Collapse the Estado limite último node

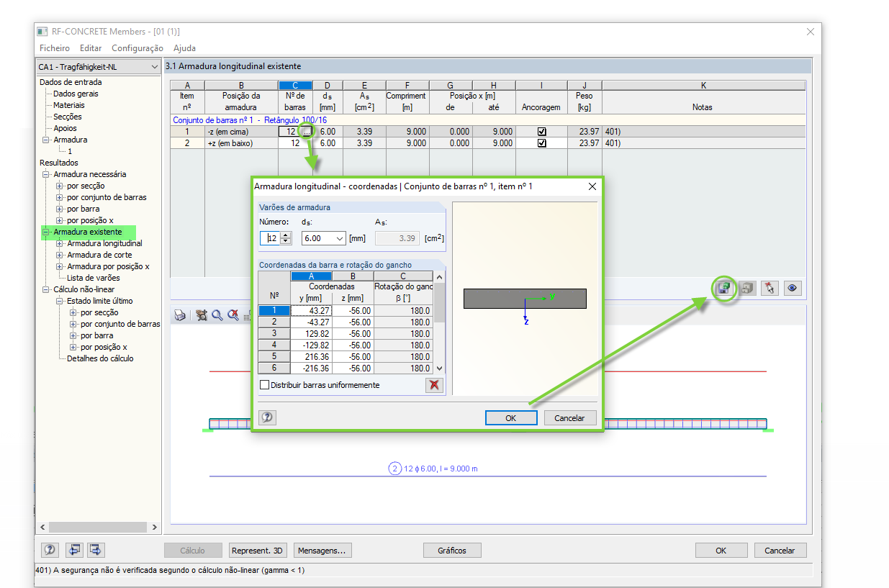coord(60,301)
